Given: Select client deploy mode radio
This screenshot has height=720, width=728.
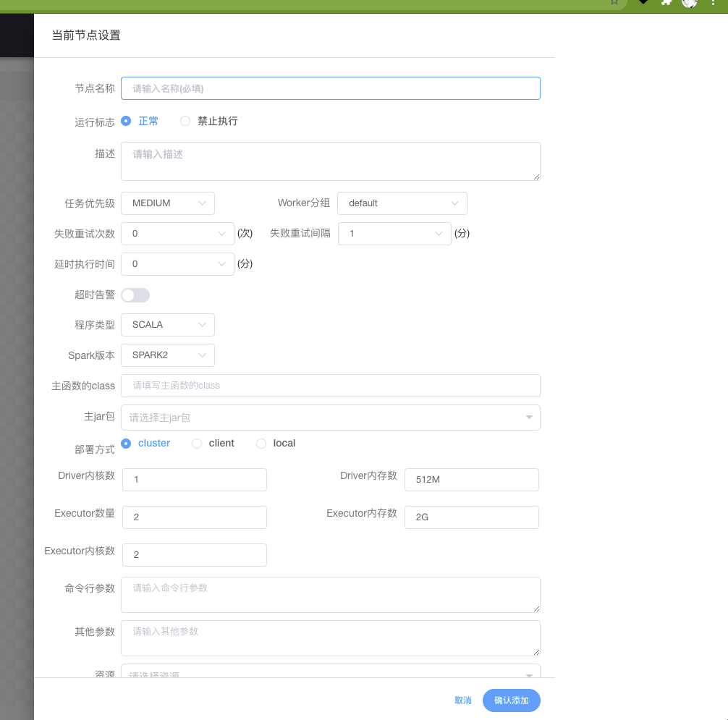Looking at the screenshot, I should pos(197,444).
